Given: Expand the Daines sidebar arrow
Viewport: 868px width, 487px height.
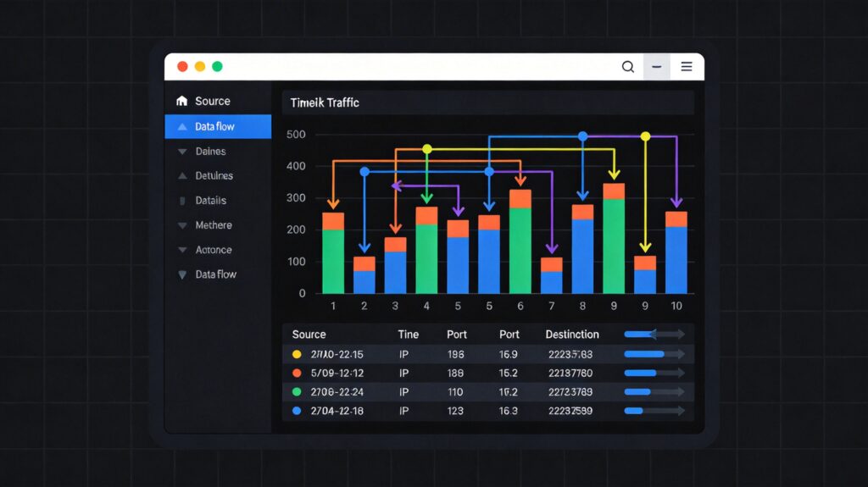Looking at the screenshot, I should [x=181, y=152].
